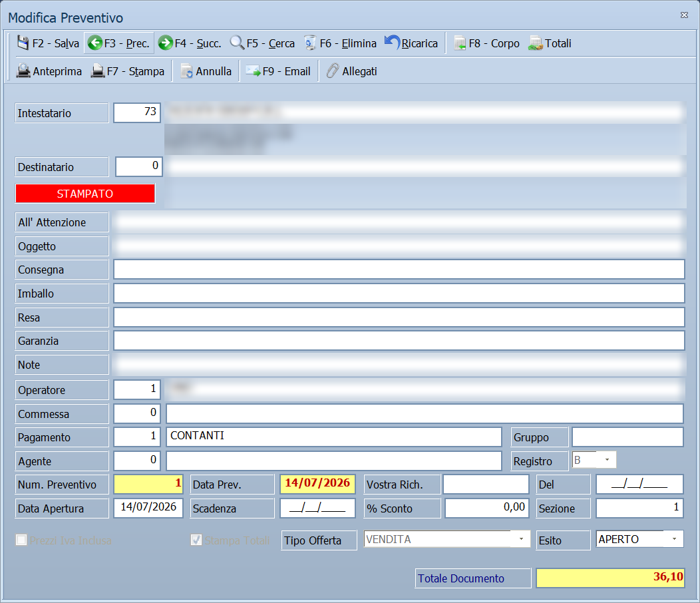Click the F6 Elimina recycle bin icon
The height and width of the screenshot is (603, 700).
pos(310,43)
